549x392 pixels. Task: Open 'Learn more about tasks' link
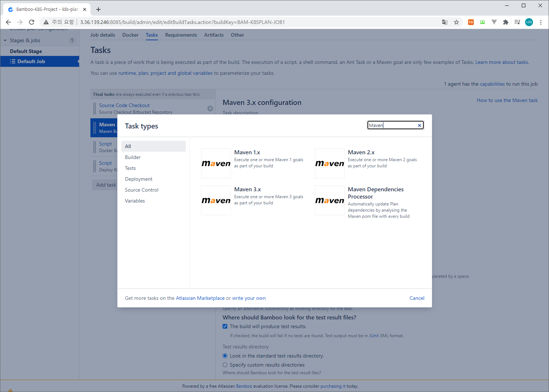(x=502, y=62)
